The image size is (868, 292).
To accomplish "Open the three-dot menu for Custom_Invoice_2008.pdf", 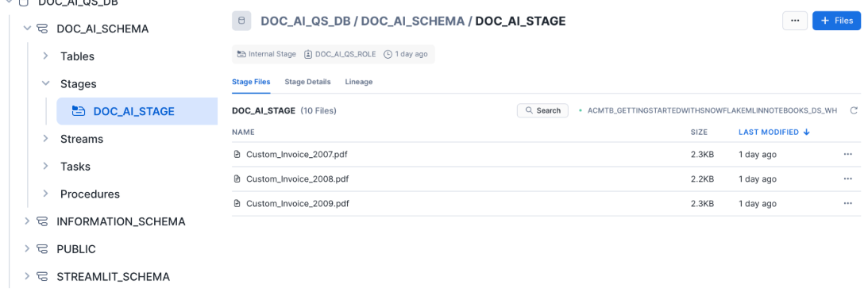I will [847, 179].
